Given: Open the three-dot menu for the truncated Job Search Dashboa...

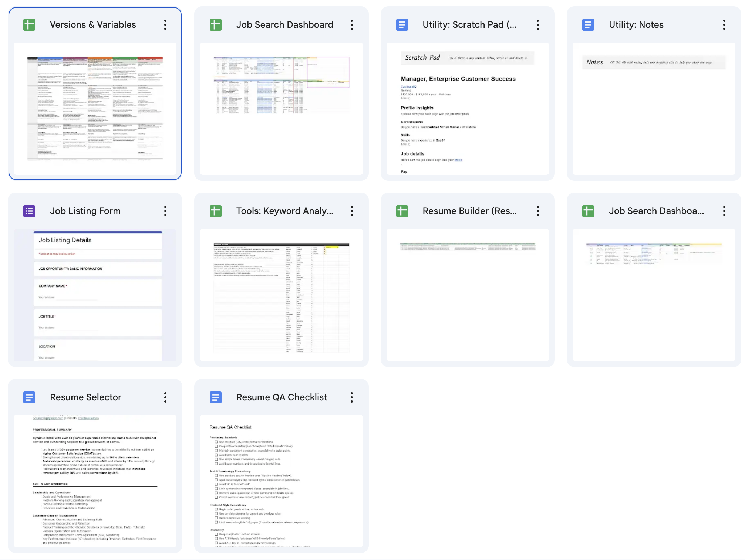Looking at the screenshot, I should click(724, 211).
